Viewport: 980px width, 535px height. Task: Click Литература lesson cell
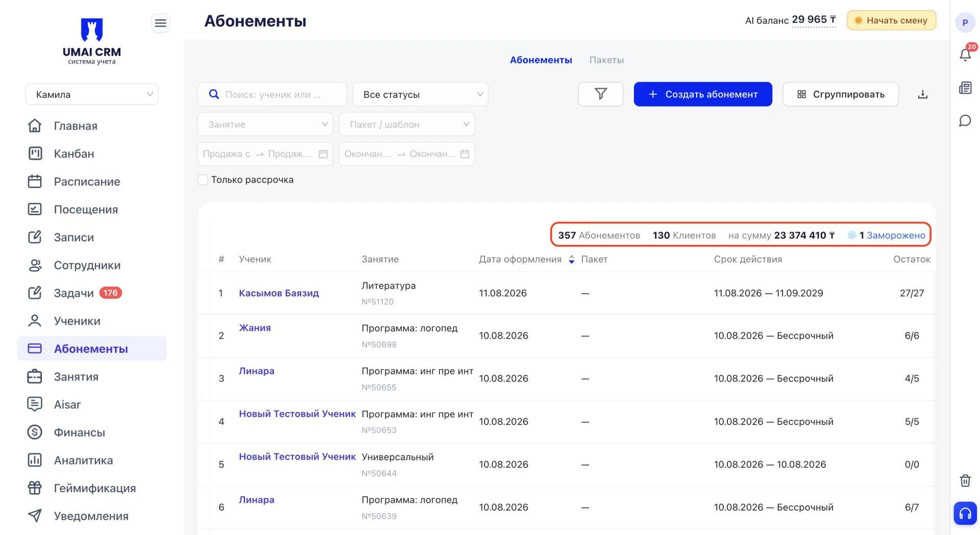[x=388, y=286]
